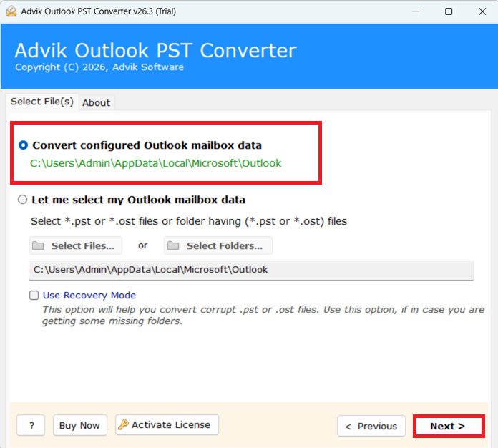498x448 pixels.
Task: Click the folder icon on Select Folders
Action: [173, 245]
